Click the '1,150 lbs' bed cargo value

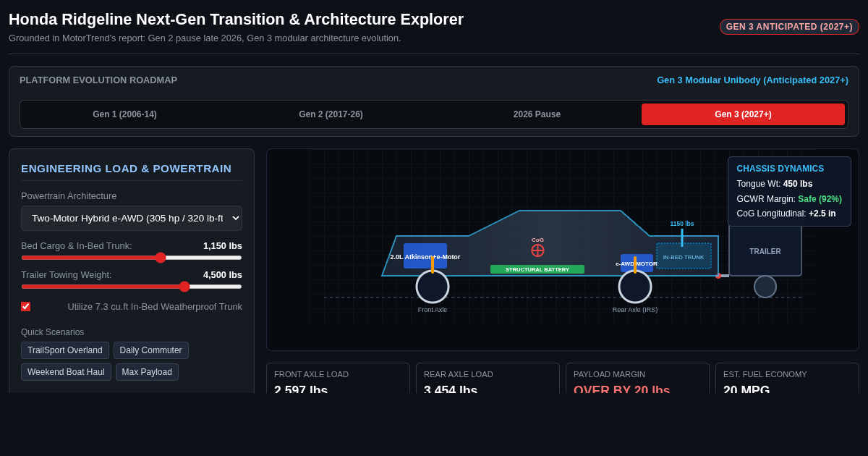click(223, 245)
